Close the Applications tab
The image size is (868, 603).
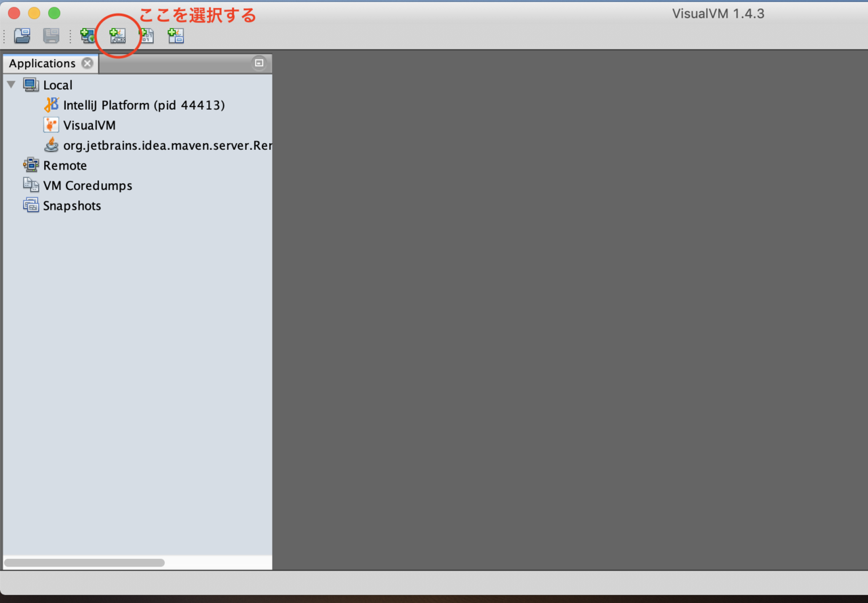[87, 64]
